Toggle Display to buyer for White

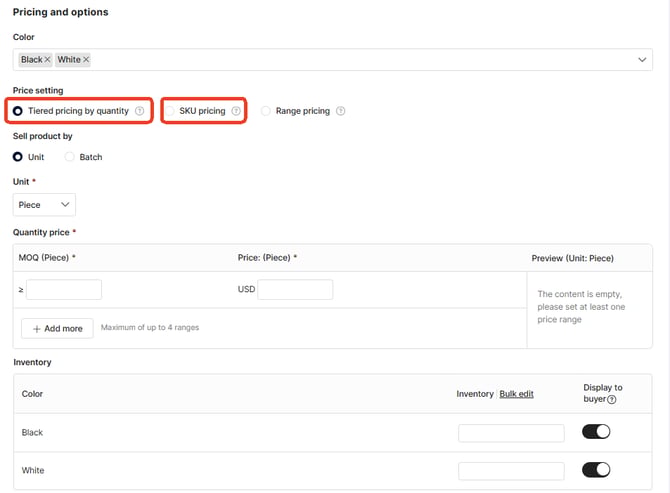pos(596,470)
